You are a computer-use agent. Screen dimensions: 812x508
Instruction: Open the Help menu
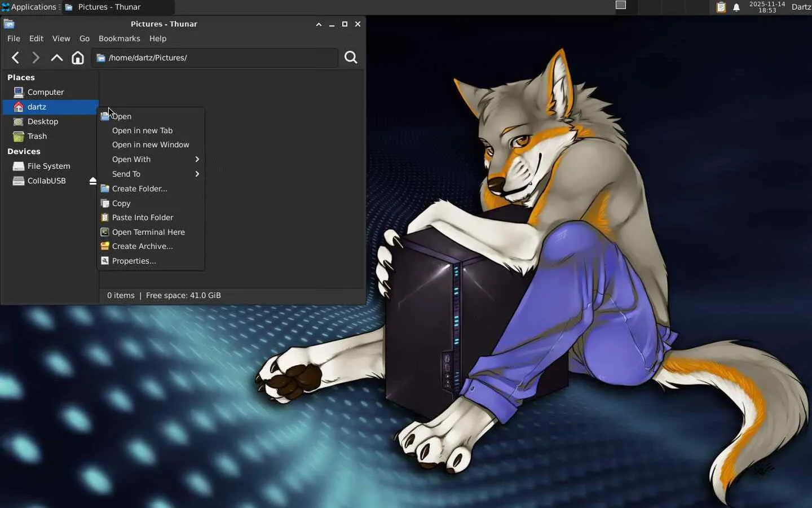click(158, 38)
